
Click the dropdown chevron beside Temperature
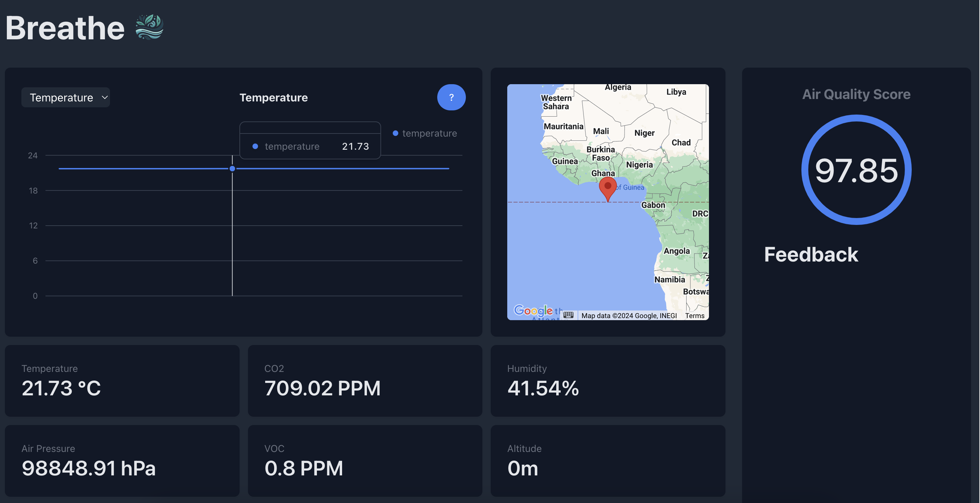point(104,97)
